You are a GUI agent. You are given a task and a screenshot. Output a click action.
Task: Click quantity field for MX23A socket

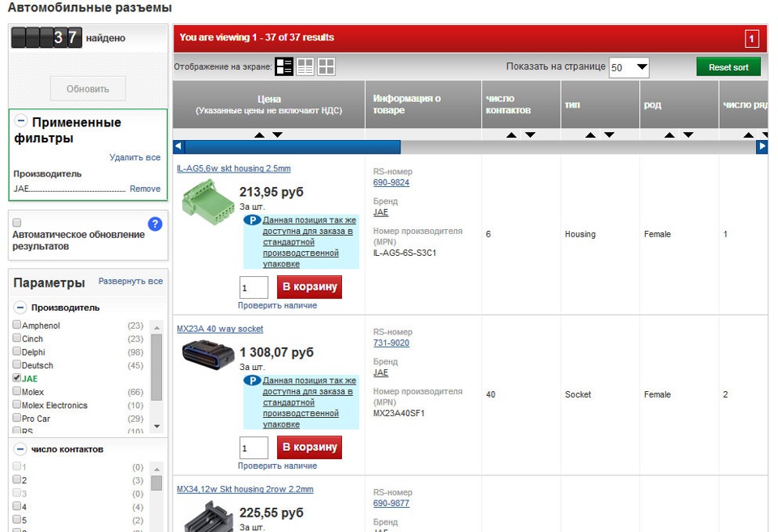pyautogui.click(x=254, y=448)
